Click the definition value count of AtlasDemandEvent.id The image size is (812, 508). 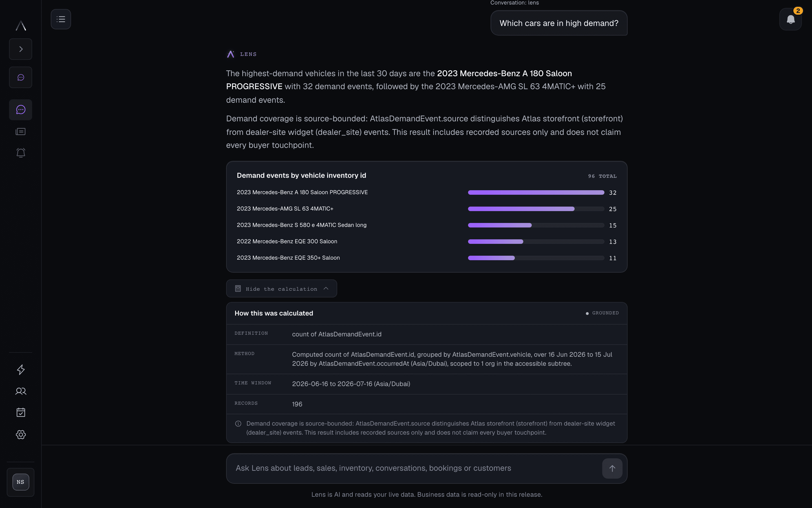337,334
